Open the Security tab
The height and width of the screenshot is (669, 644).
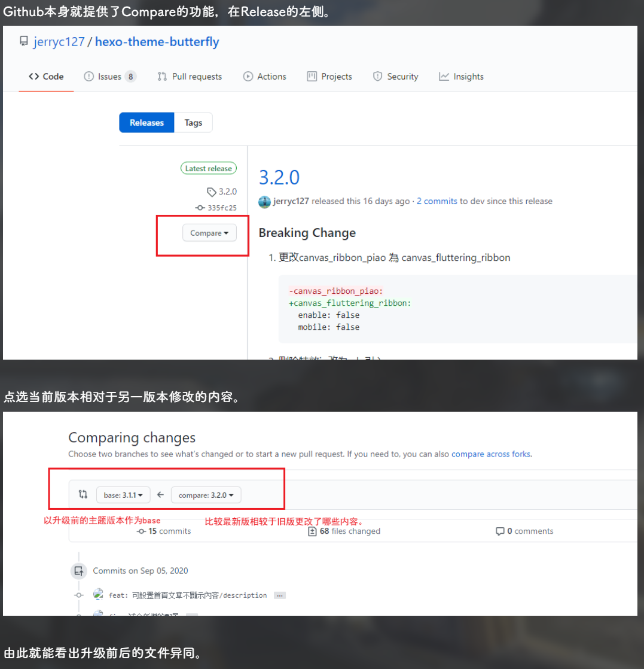(x=396, y=77)
